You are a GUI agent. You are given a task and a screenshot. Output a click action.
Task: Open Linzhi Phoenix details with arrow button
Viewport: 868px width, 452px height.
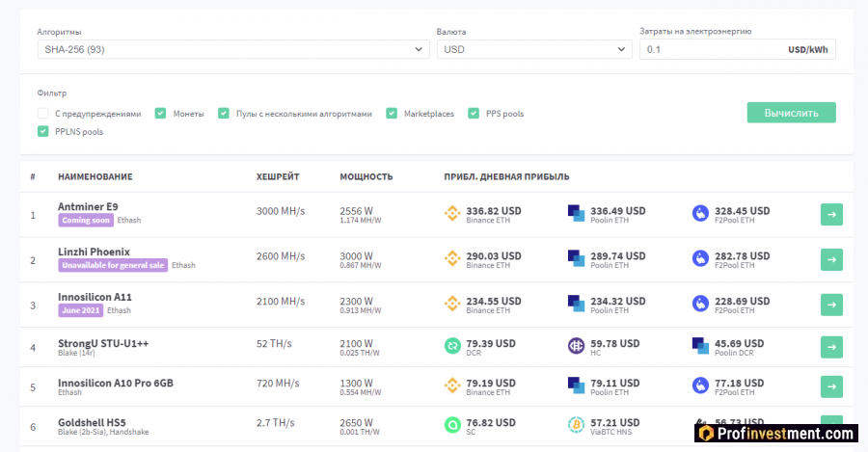coord(831,259)
